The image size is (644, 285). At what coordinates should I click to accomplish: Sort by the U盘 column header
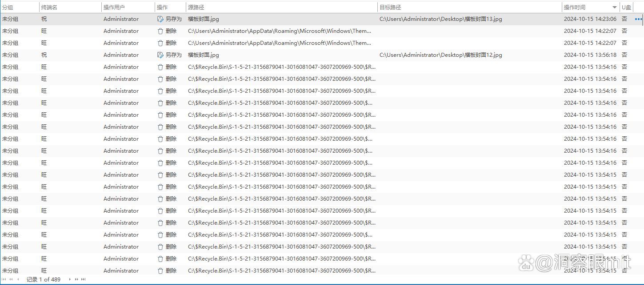[x=626, y=8]
